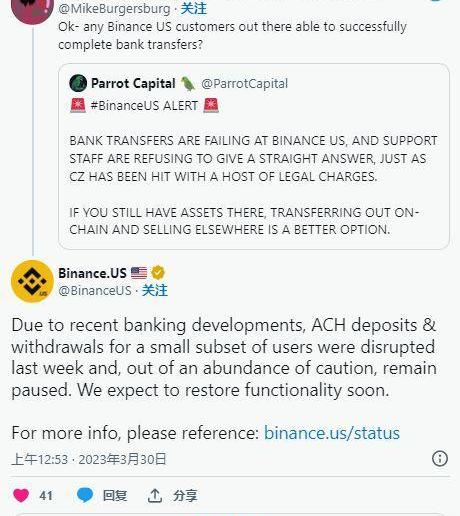Click the reply speech bubble icon
Viewport: 460px width, 516px height.
click(x=85, y=495)
